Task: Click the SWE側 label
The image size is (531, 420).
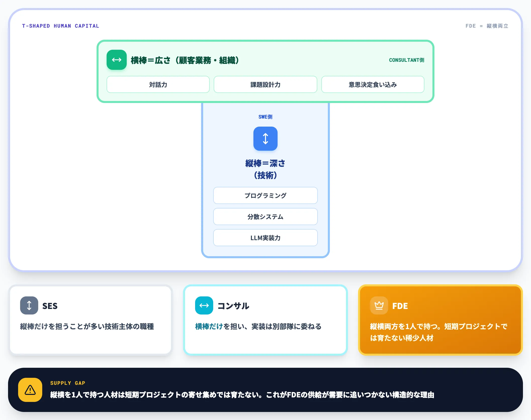Action: (265, 117)
